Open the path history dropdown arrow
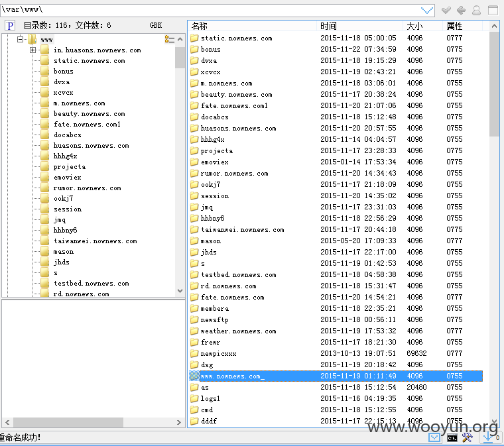The width and height of the screenshot is (504, 446). [427, 11]
